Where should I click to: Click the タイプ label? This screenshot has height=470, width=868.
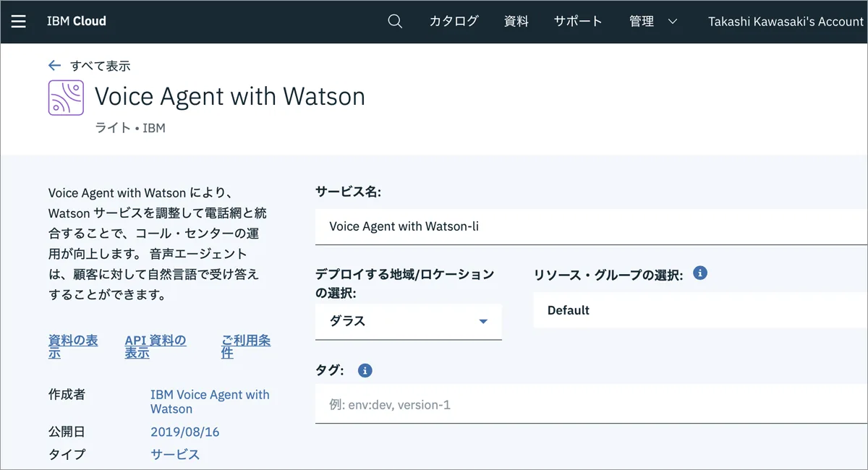pyautogui.click(x=67, y=455)
